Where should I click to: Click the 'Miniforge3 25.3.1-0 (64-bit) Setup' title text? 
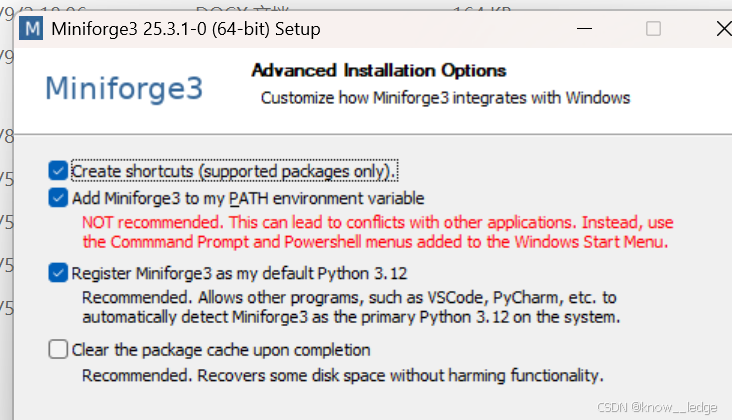pyautogui.click(x=186, y=29)
